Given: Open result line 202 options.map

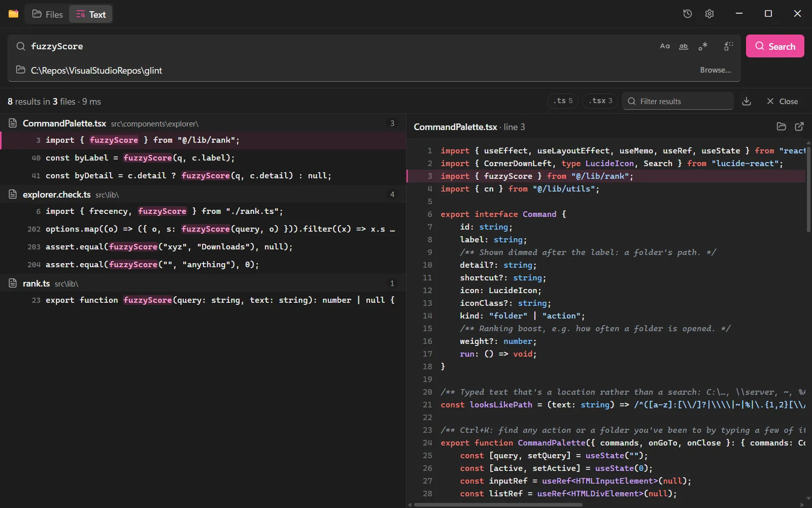Looking at the screenshot, I should [x=203, y=229].
